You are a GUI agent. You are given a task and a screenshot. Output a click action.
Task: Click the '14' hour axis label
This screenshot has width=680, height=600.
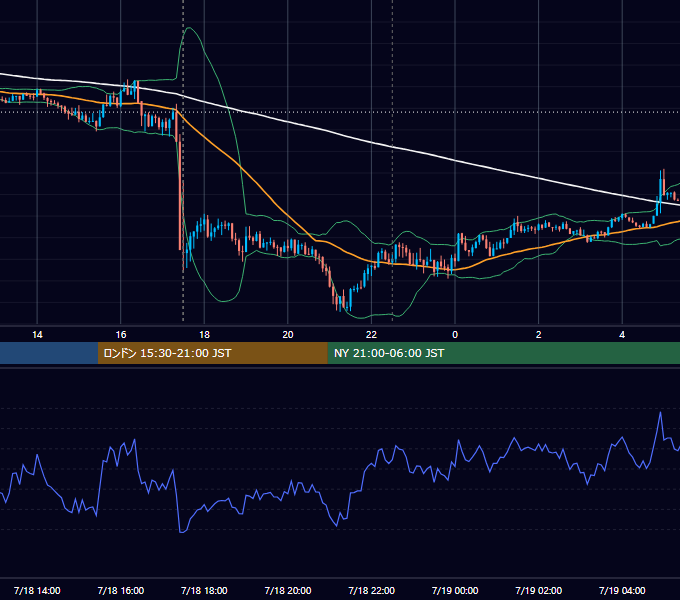click(x=37, y=335)
